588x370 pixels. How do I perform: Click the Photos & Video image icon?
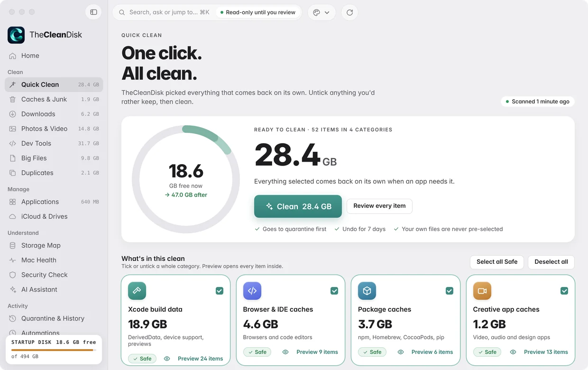pyautogui.click(x=13, y=129)
